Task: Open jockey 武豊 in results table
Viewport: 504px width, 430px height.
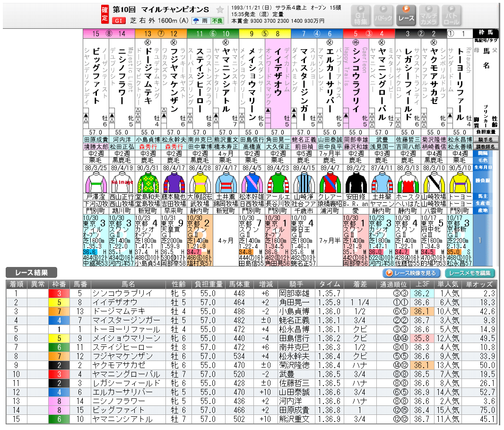Action: (x=287, y=374)
